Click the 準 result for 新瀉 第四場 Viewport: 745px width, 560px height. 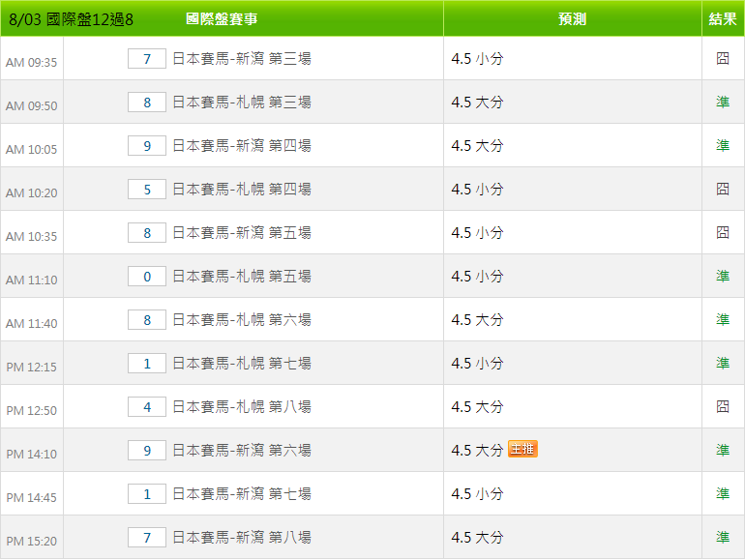tap(723, 145)
